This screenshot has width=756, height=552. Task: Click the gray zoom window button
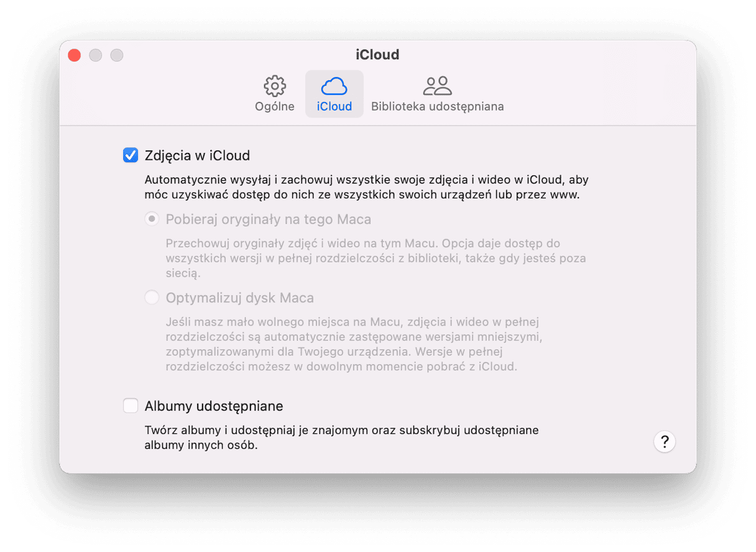(x=116, y=55)
